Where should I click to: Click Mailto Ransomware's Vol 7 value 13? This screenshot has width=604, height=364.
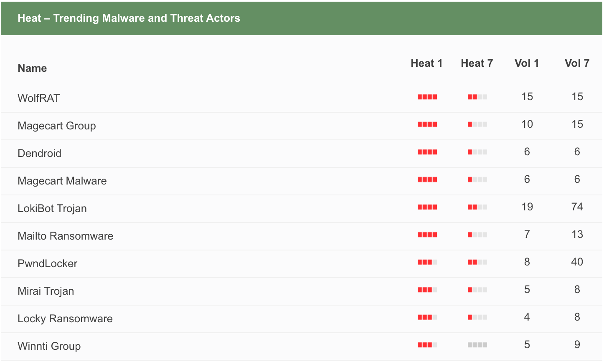click(x=577, y=234)
